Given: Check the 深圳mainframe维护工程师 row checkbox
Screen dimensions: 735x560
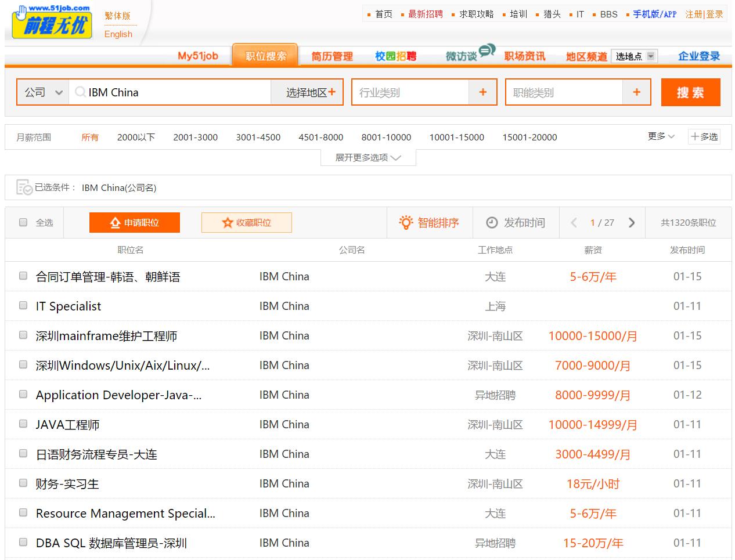Looking at the screenshot, I should click(23, 335).
